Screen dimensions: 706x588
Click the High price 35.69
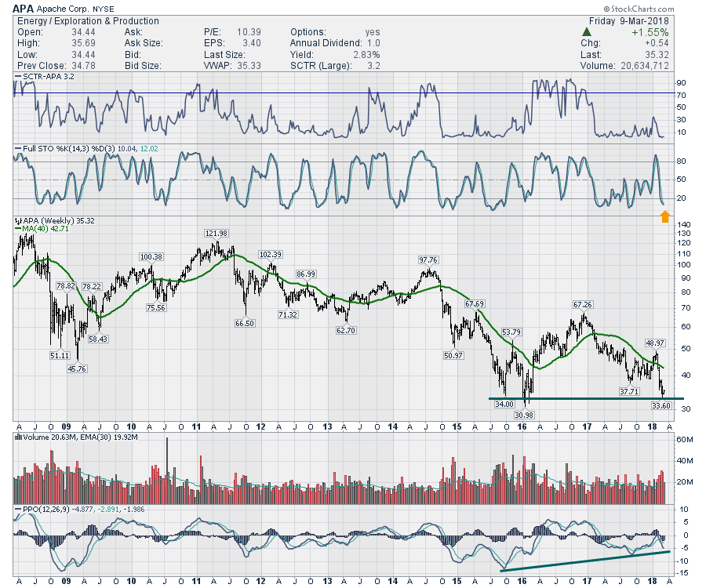pos(83,43)
